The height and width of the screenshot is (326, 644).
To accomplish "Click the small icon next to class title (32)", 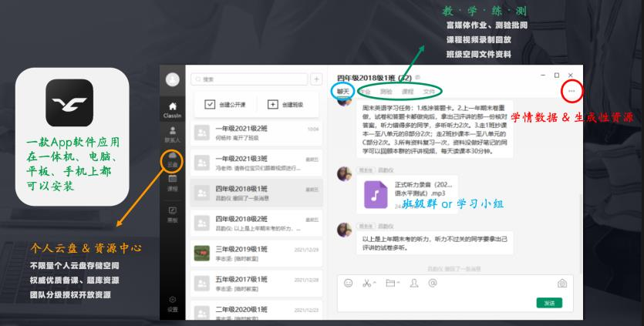I will 417,77.
